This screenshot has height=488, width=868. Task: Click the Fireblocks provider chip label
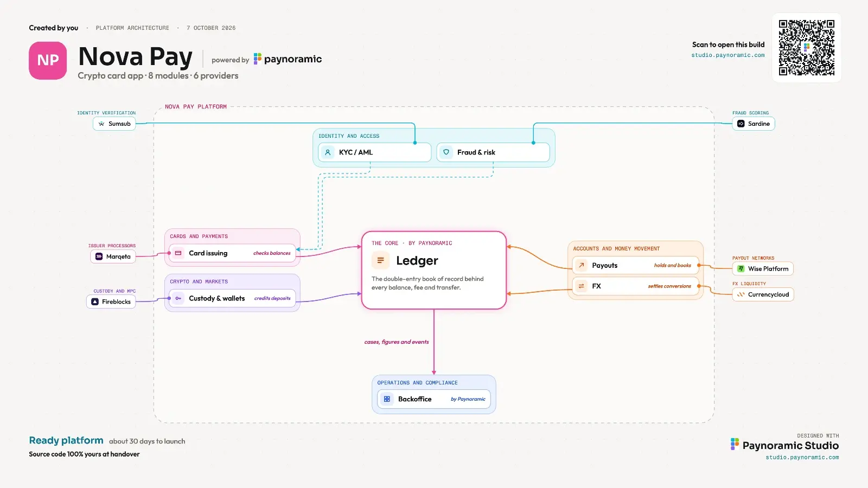tap(116, 301)
